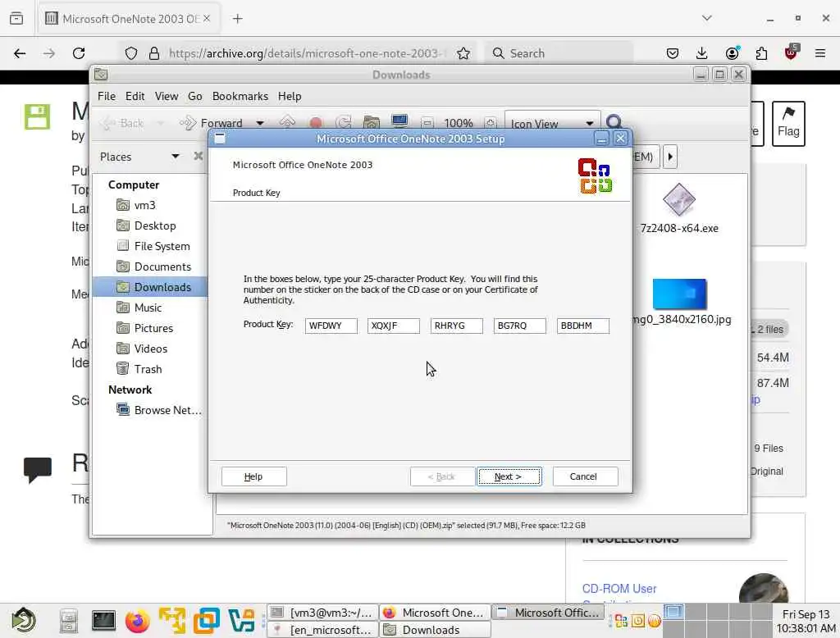Open File menu in Downloads window
Screen dimensions: 840x638
coord(106,97)
